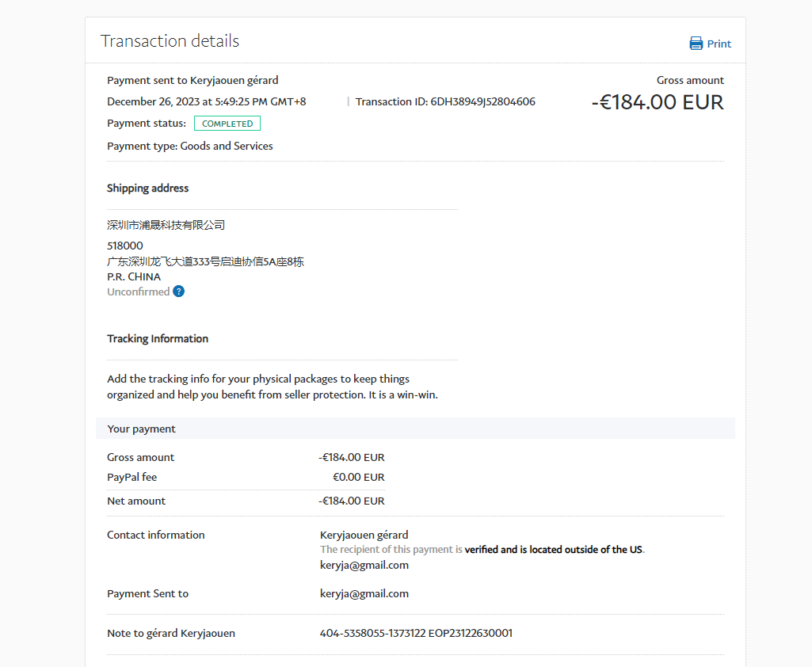This screenshot has height=667, width=812.
Task: Click the COMPLETED payment status badge
Action: point(227,124)
